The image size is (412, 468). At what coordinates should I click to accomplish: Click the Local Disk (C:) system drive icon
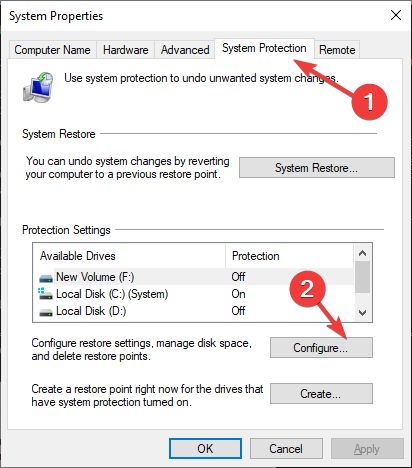(45, 294)
